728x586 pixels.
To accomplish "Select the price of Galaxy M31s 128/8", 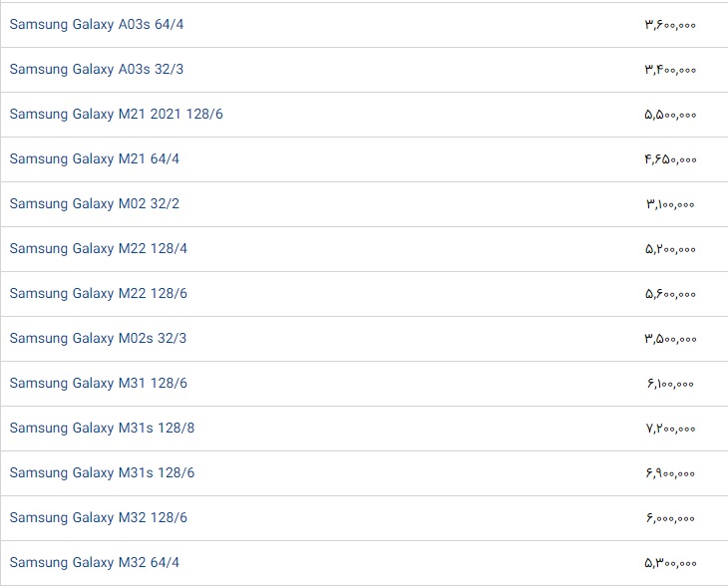I will point(670,428).
